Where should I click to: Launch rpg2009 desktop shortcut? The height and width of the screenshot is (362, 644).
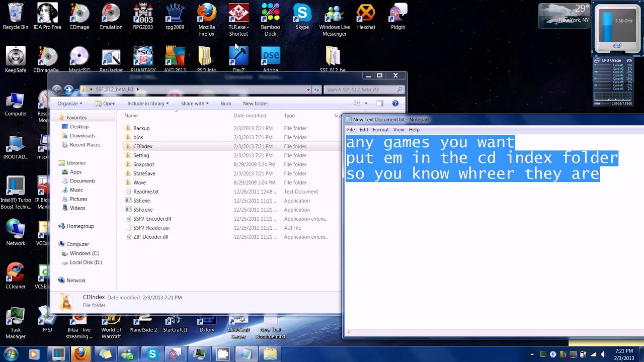tap(175, 16)
